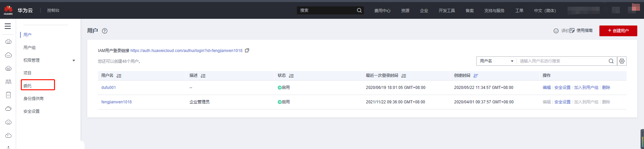Sort by 创建时间 column sort icon
This screenshot has width=644, height=149.
click(476, 76)
